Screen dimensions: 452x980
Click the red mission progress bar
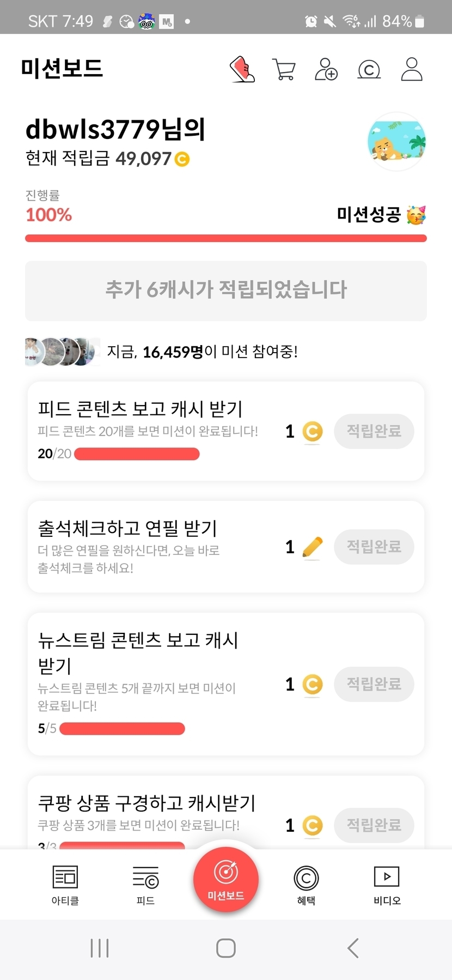pyautogui.click(x=226, y=238)
